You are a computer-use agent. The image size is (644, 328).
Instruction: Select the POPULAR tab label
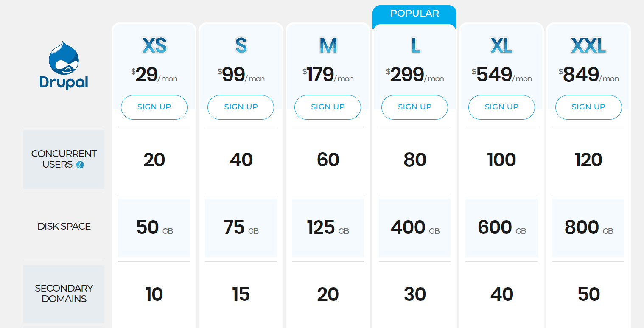(414, 14)
